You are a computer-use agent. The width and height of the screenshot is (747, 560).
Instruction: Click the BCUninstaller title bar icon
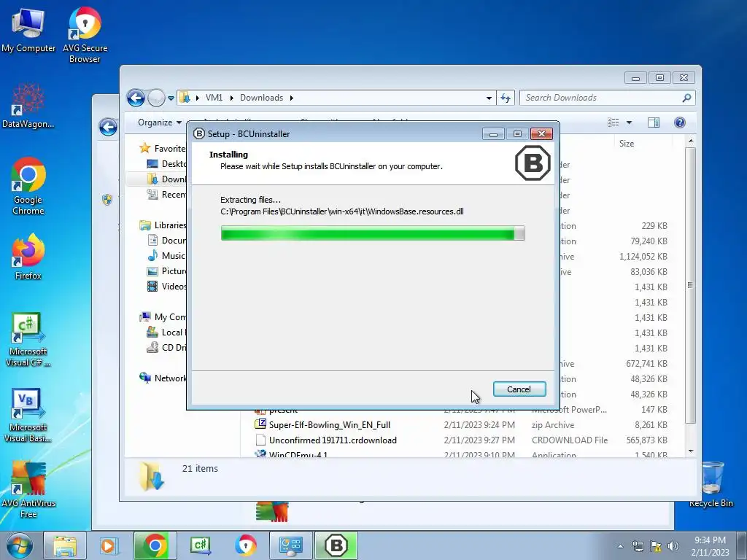pyautogui.click(x=198, y=134)
